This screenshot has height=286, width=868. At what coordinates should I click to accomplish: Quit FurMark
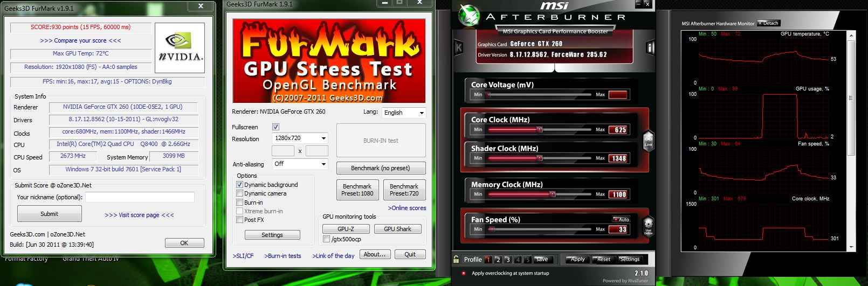tap(410, 254)
